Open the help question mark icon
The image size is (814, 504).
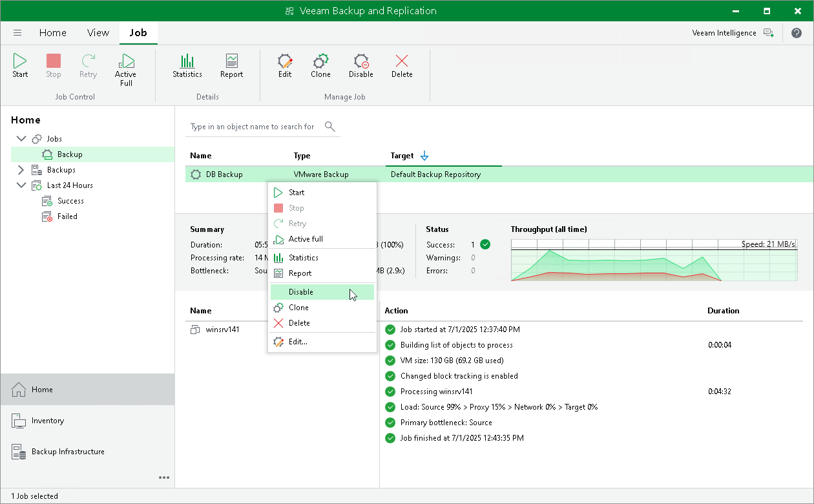pyautogui.click(x=797, y=33)
